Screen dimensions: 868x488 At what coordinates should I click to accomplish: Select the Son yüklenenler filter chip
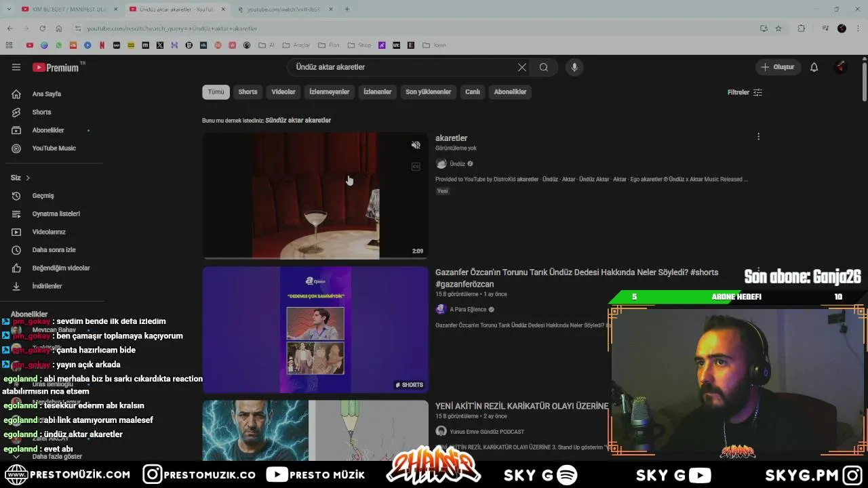pyautogui.click(x=429, y=92)
